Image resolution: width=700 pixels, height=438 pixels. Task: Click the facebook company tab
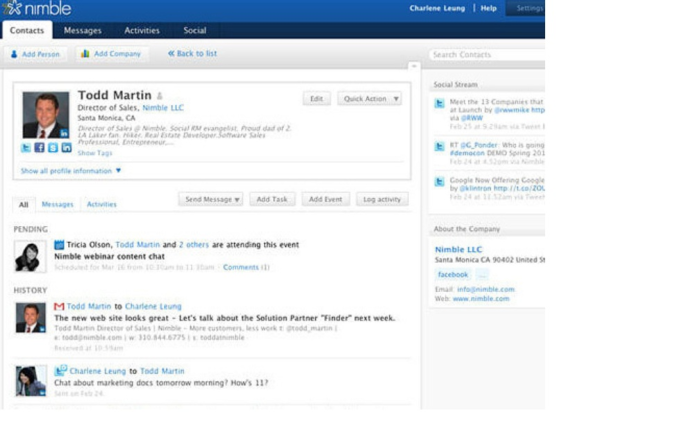click(453, 275)
